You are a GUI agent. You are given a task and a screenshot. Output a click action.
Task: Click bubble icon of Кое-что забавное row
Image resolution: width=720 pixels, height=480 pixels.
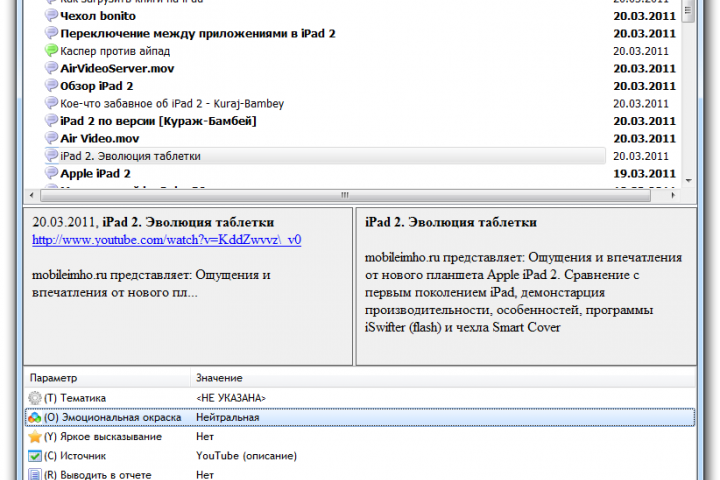tap(51, 103)
